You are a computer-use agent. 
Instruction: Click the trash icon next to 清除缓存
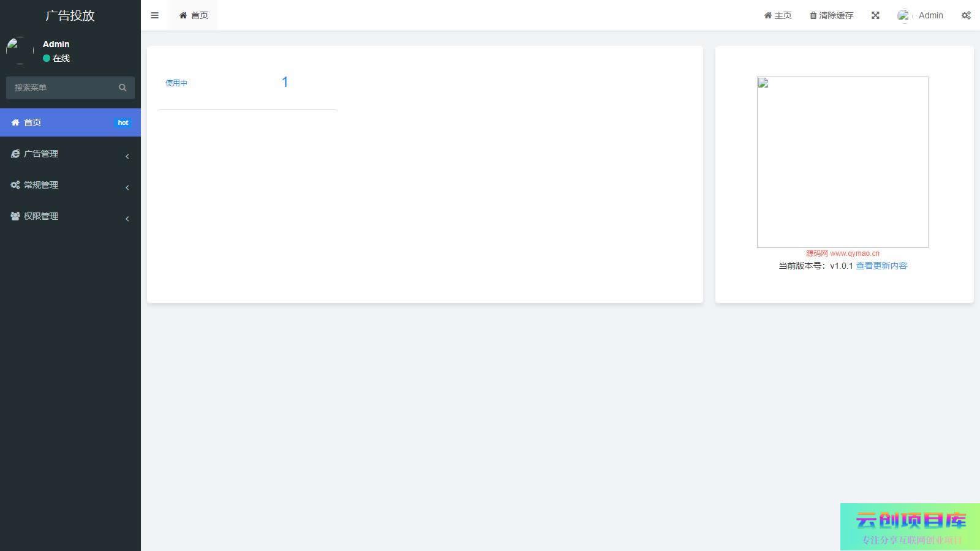click(813, 15)
